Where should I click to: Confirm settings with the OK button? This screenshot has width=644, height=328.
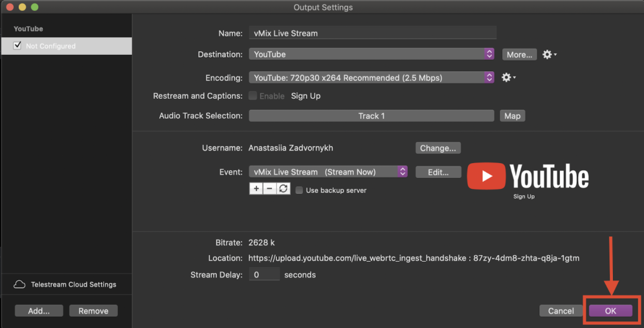[x=611, y=310]
